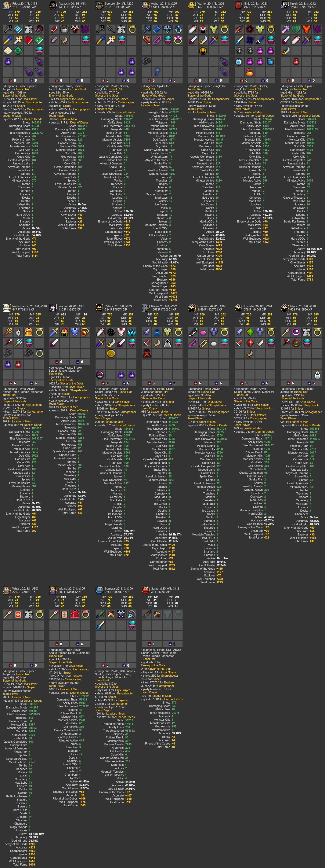Click the Mystic's equipped orb
325x868 pixels.
(296, 332)
